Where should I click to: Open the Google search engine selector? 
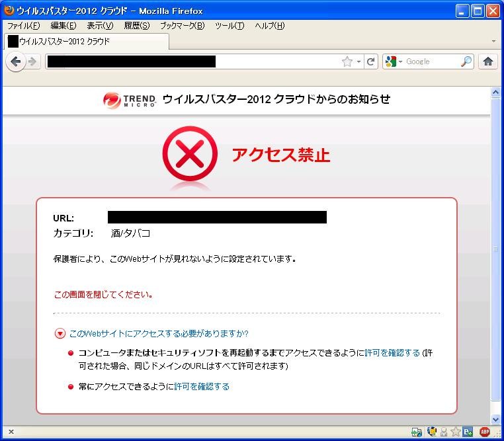(x=394, y=61)
